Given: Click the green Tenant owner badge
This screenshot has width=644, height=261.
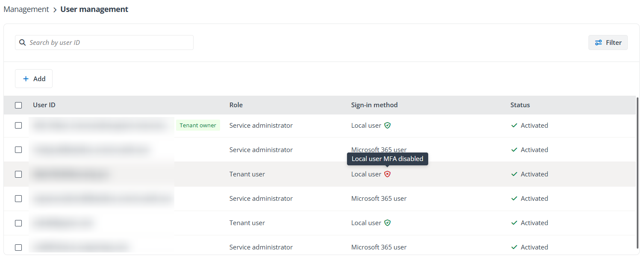Looking at the screenshot, I should [x=198, y=125].
